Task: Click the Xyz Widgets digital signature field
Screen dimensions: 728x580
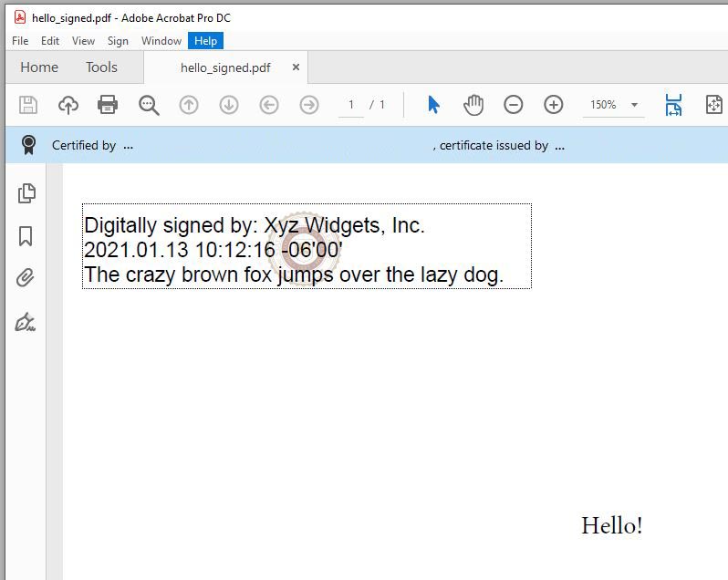Action: coord(307,246)
